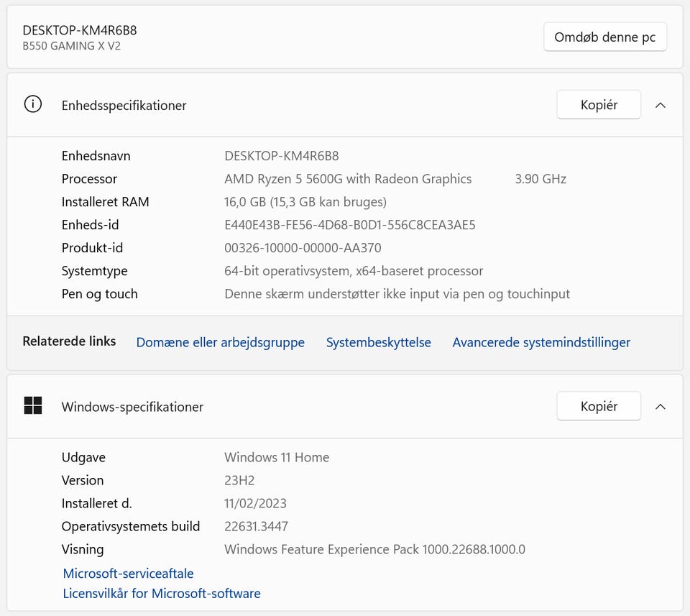Copy device specifications with Kopiér button
Screen dimensions: 690x616
point(599,105)
